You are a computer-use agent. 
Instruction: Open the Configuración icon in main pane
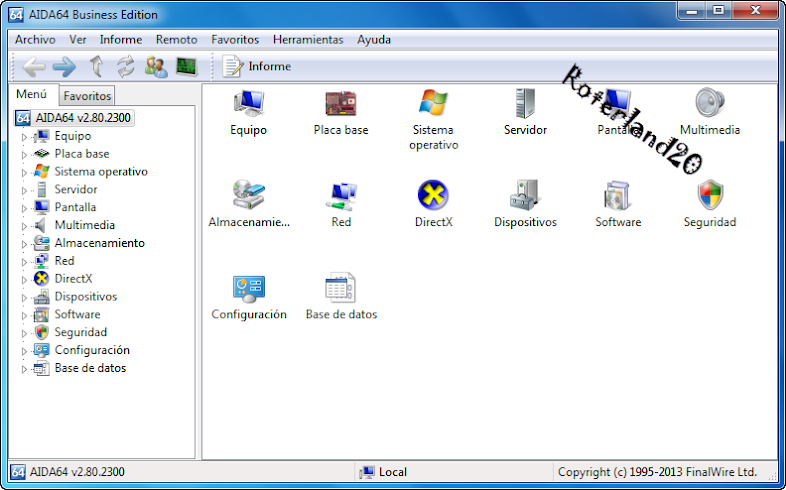[x=249, y=288]
